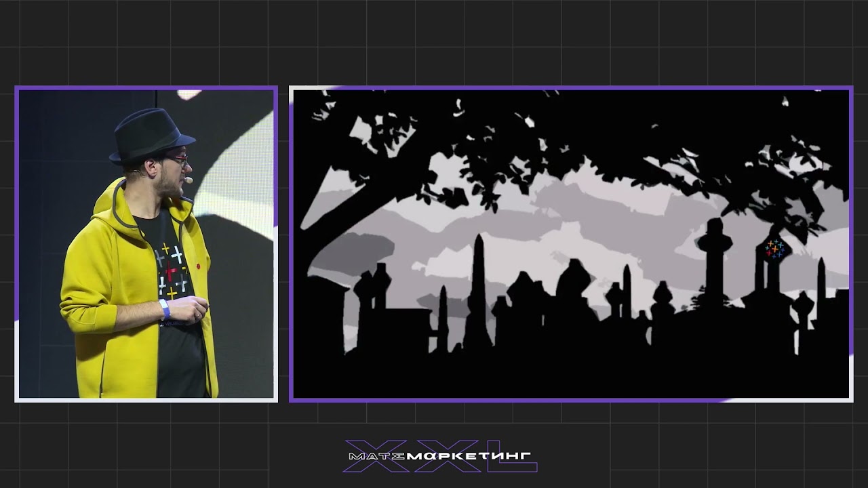Click the colorful Tableau logo on the slide
This screenshot has width=868, height=488.
click(774, 249)
